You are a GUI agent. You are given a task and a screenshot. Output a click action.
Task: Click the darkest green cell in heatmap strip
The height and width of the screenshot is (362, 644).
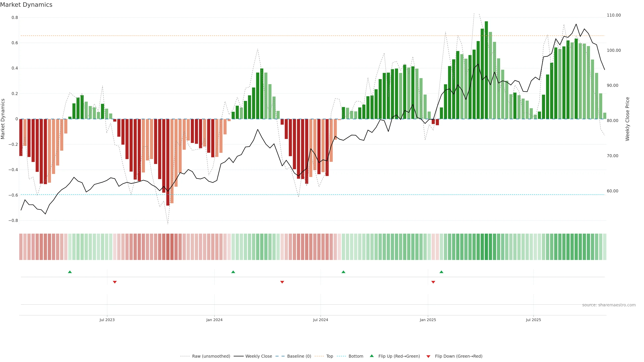click(x=486, y=247)
